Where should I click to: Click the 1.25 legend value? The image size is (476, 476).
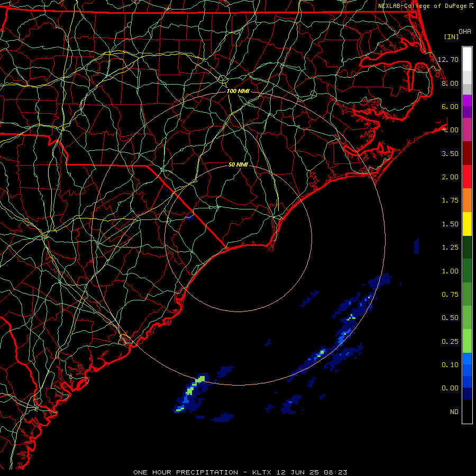pos(450,248)
